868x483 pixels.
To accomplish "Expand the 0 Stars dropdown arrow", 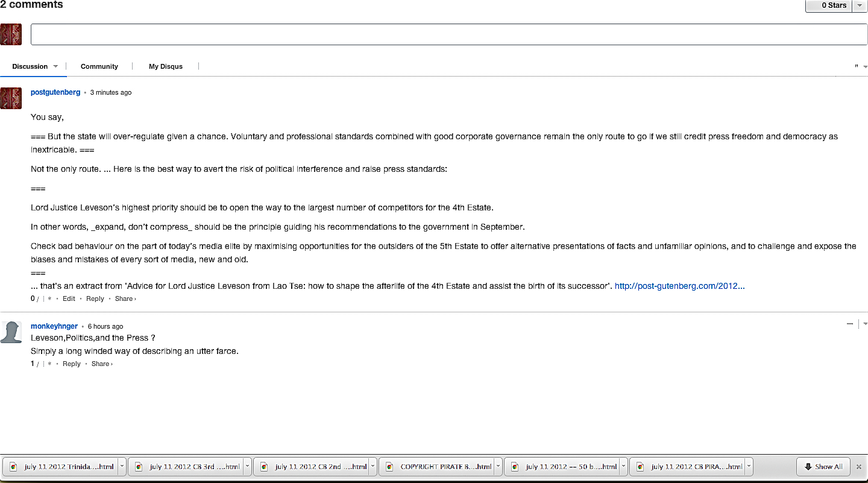I will pyautogui.click(x=860, y=5).
